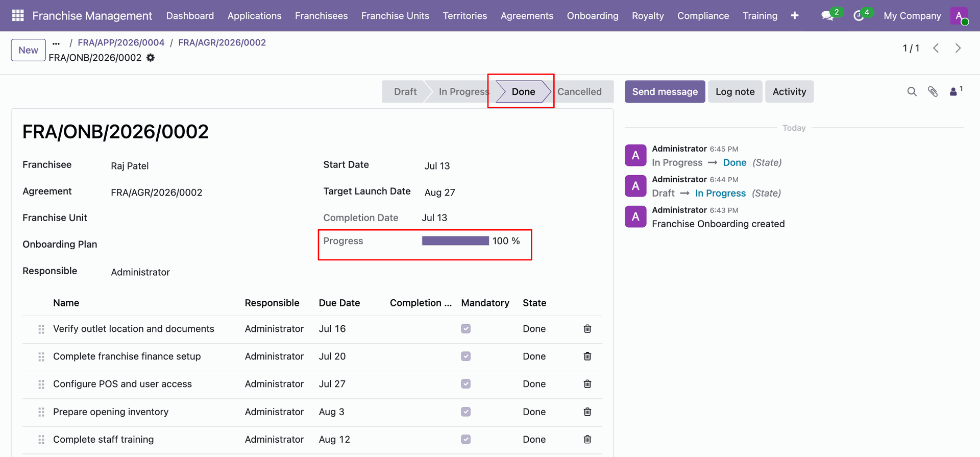Viewport: 980px width, 457px height.
Task: Toggle Mandatory checkbox for Complete staff training
Action: [465, 439]
